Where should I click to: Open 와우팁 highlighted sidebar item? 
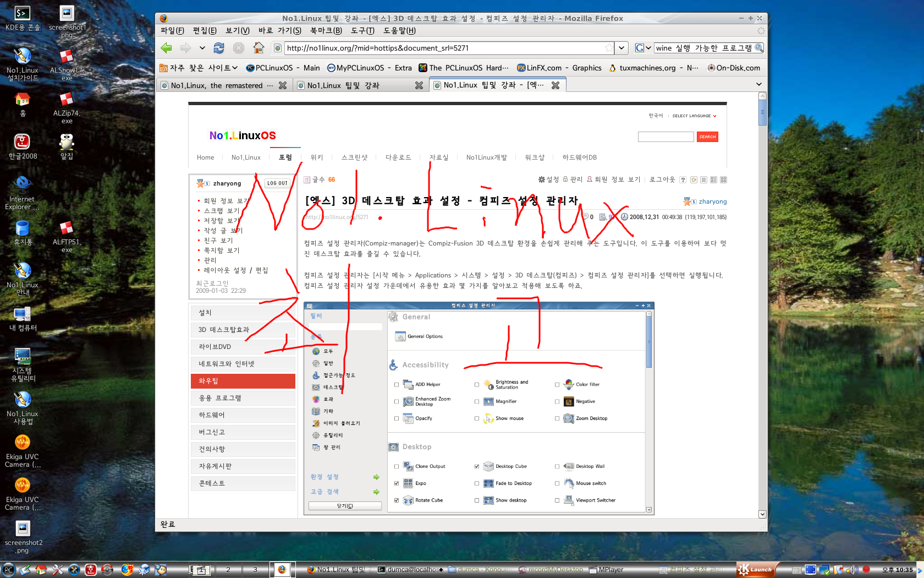point(243,381)
